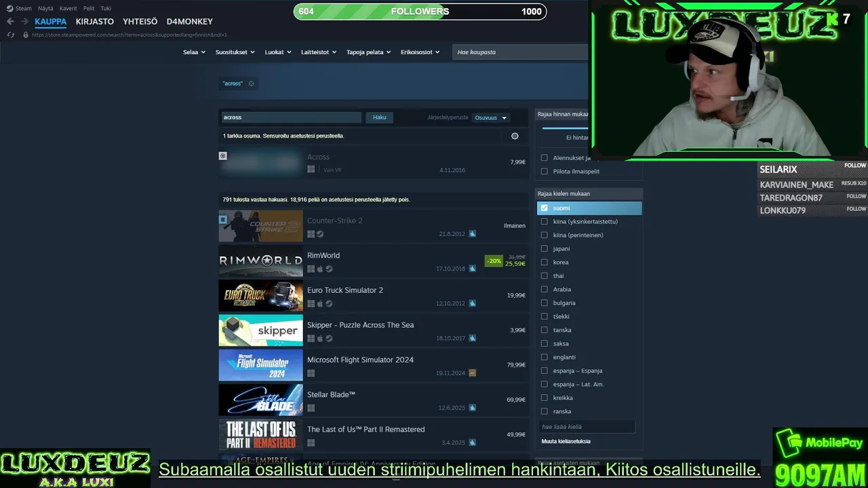
Task: Open the KAUPPA store tab
Action: point(51,22)
